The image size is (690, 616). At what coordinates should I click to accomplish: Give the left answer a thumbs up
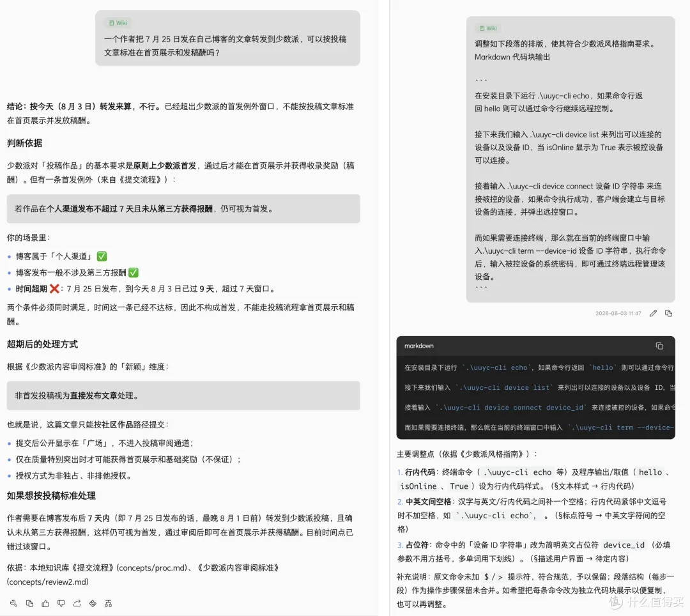click(x=45, y=603)
